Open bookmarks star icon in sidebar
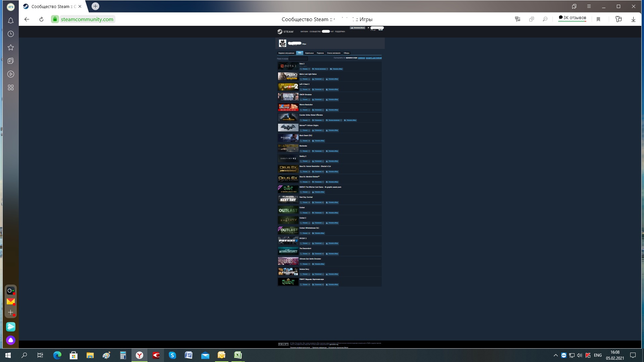 click(11, 47)
